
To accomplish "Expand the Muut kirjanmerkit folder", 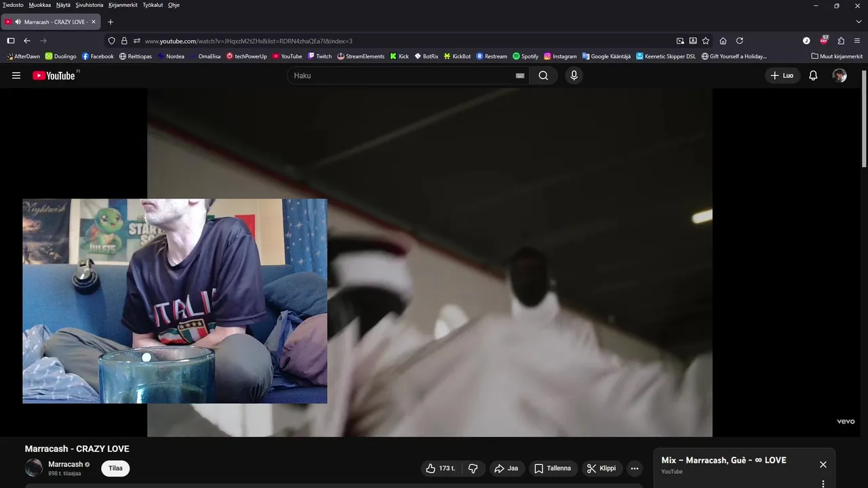I will [x=837, y=56].
